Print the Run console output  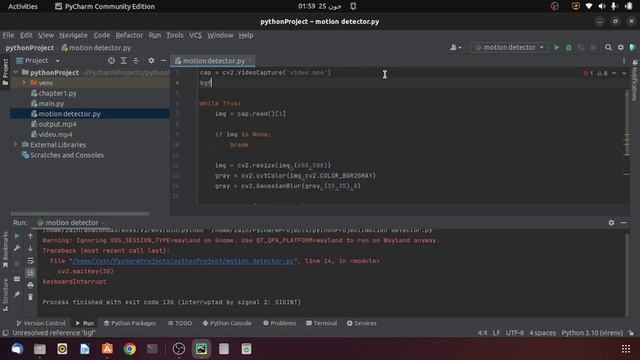(x=30, y=285)
